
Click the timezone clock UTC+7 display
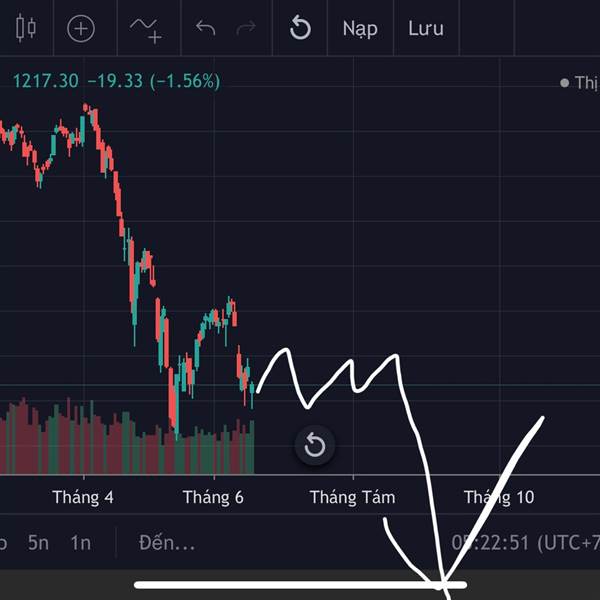coord(525,543)
